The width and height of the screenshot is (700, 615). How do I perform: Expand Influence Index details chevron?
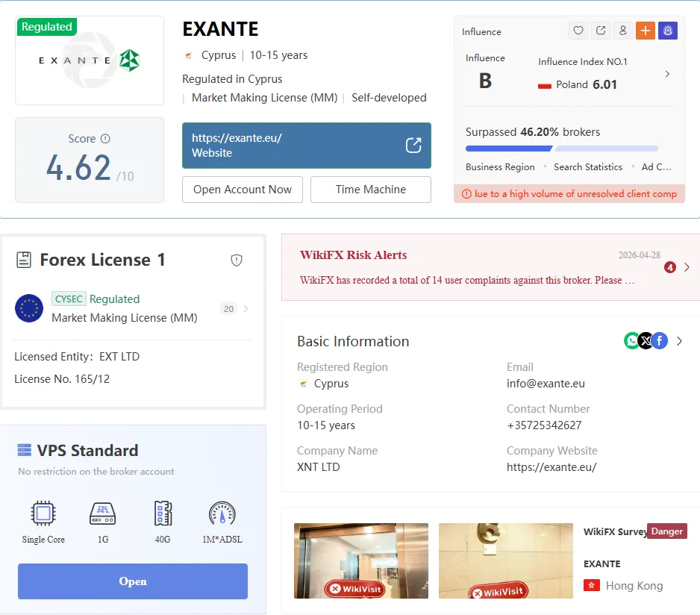pyautogui.click(x=667, y=74)
